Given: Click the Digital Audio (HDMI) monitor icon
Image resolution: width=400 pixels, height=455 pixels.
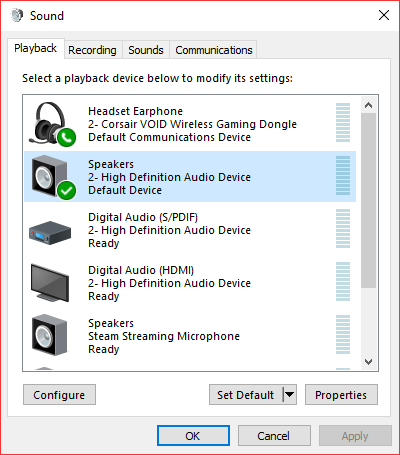Looking at the screenshot, I should [x=50, y=283].
